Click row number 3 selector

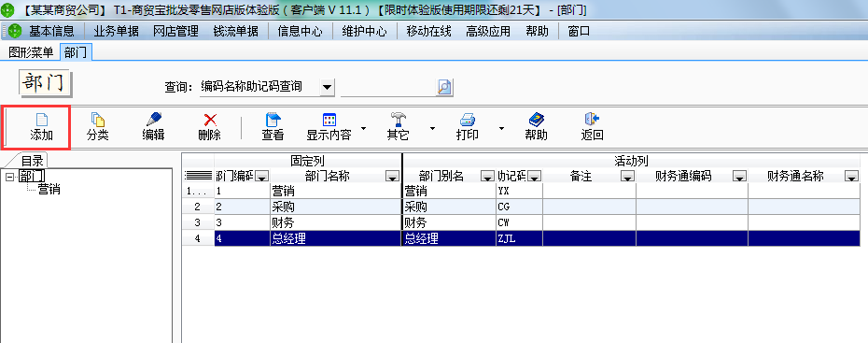[x=198, y=222]
